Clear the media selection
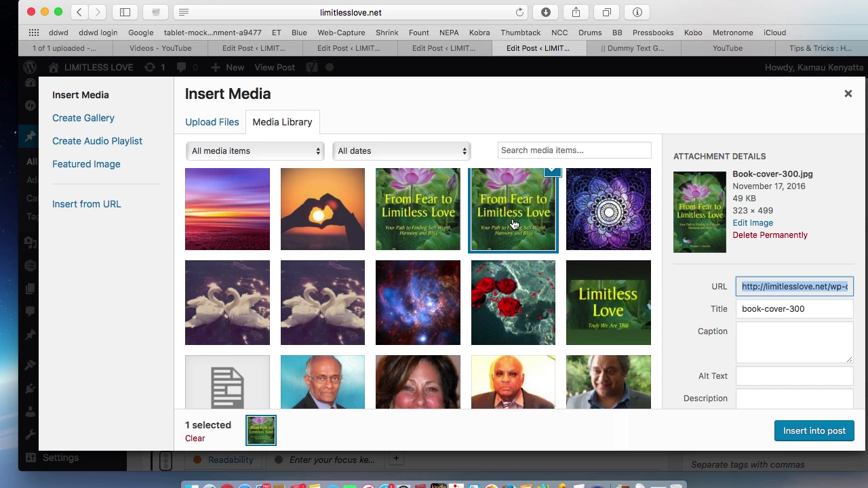868x488 pixels. tap(195, 439)
